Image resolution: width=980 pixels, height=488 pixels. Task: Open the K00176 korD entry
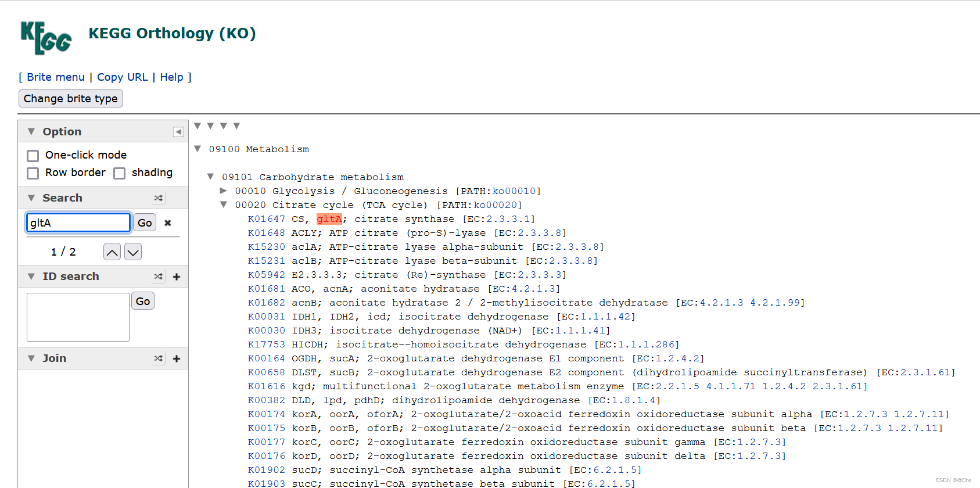(267, 456)
